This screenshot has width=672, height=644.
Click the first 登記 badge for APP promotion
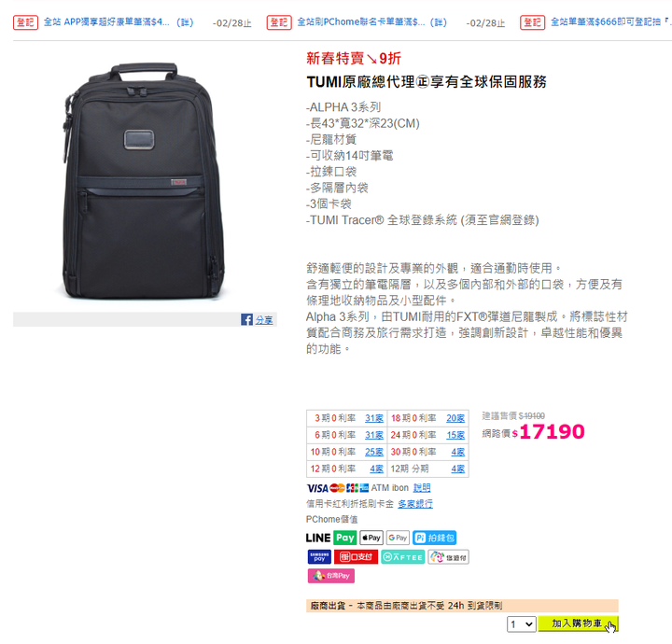26,22
